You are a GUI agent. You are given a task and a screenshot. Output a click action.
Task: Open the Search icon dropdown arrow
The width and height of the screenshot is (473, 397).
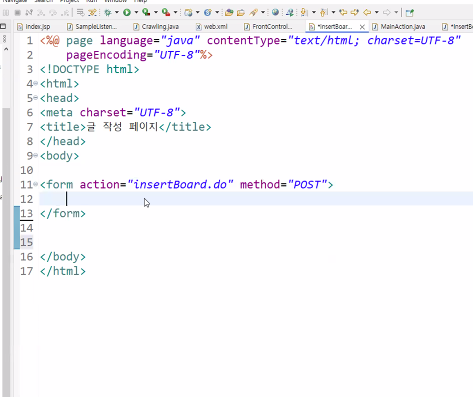coord(263,13)
